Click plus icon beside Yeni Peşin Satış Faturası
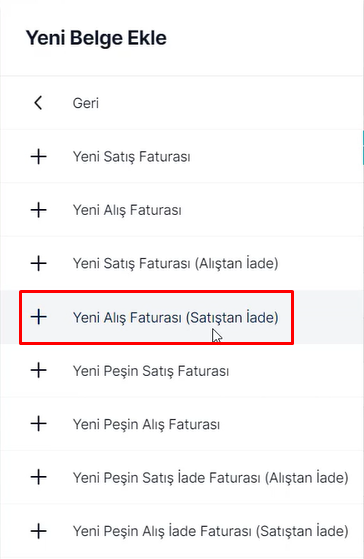This screenshot has width=364, height=559. tap(39, 371)
